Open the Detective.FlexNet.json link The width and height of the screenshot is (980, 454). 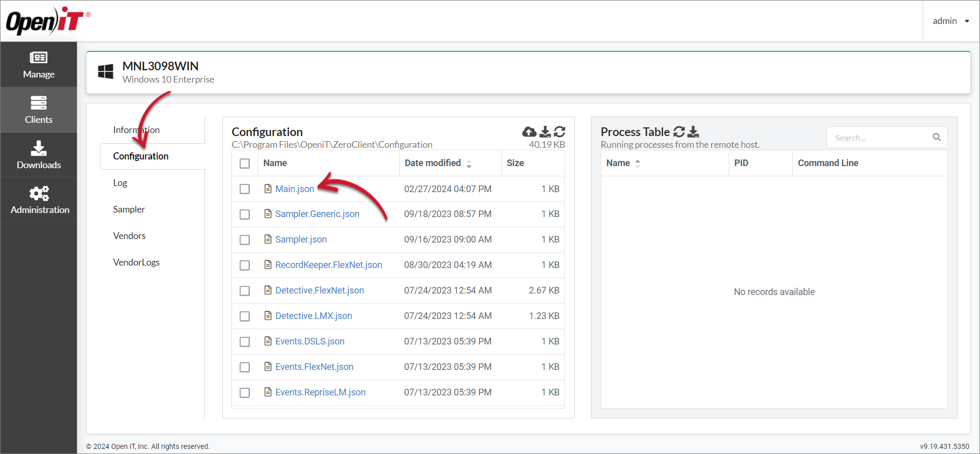320,290
